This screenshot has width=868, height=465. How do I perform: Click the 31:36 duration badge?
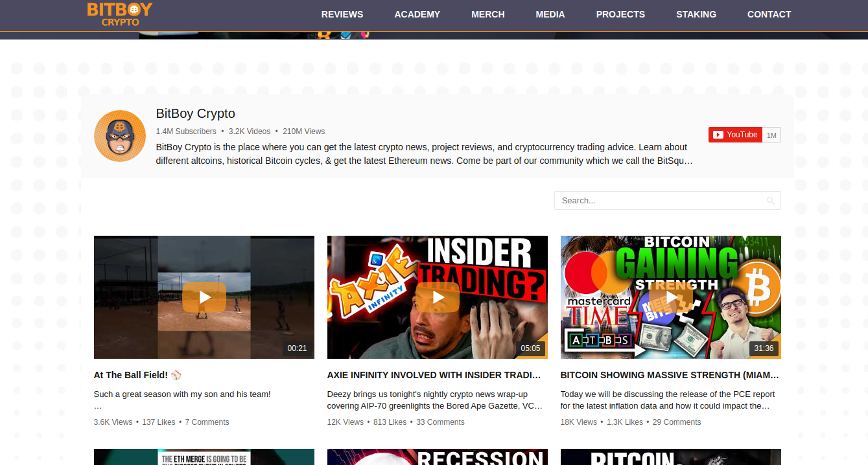coord(764,348)
